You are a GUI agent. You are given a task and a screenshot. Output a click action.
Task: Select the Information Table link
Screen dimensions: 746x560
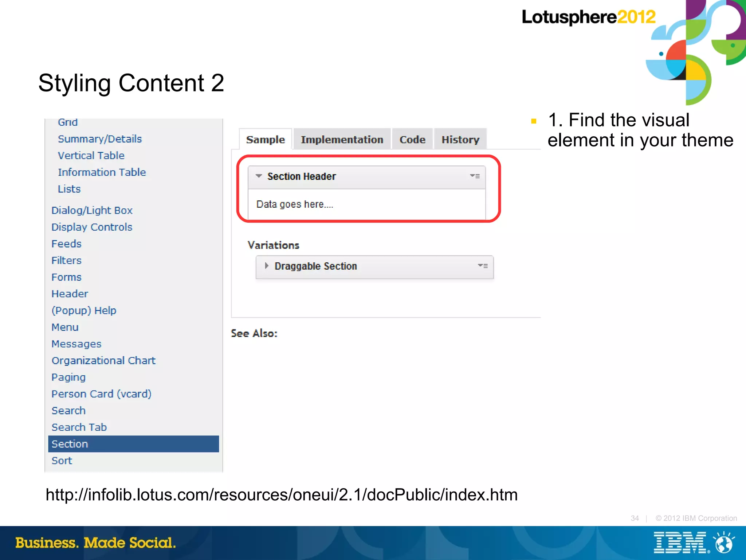[x=102, y=172]
